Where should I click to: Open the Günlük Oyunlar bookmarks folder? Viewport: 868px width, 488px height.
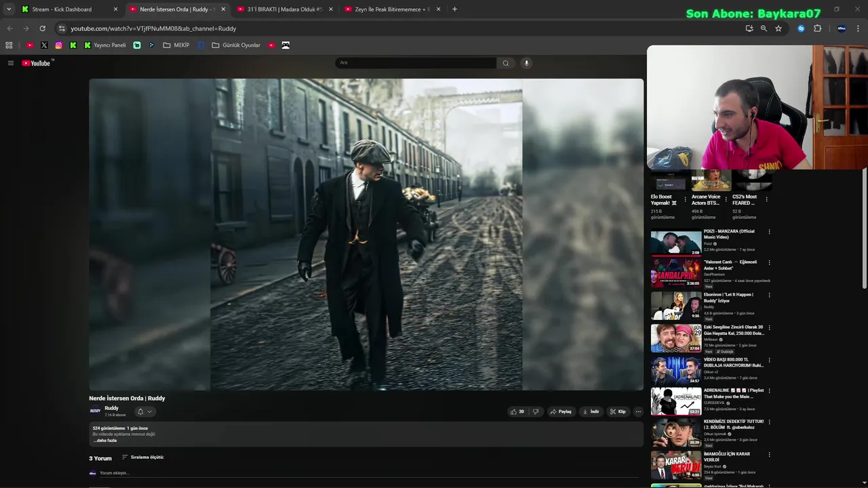pyautogui.click(x=236, y=45)
